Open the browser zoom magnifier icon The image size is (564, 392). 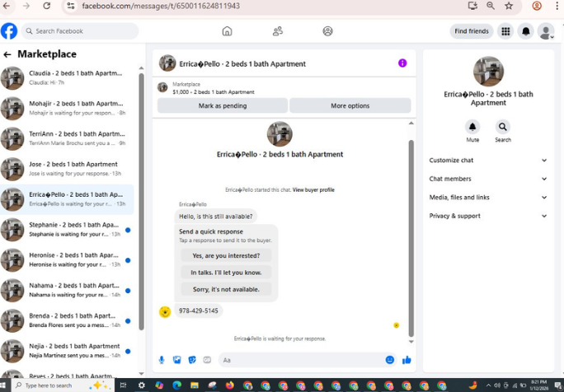[491, 6]
